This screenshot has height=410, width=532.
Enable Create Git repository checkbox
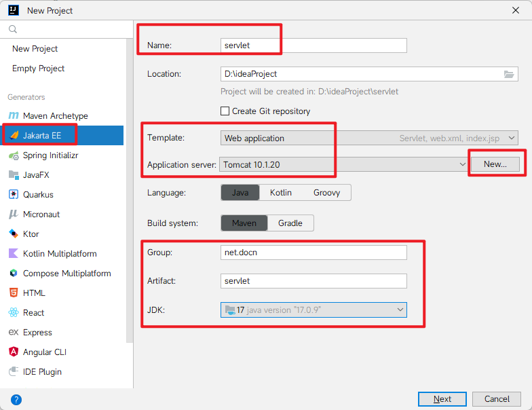click(225, 111)
